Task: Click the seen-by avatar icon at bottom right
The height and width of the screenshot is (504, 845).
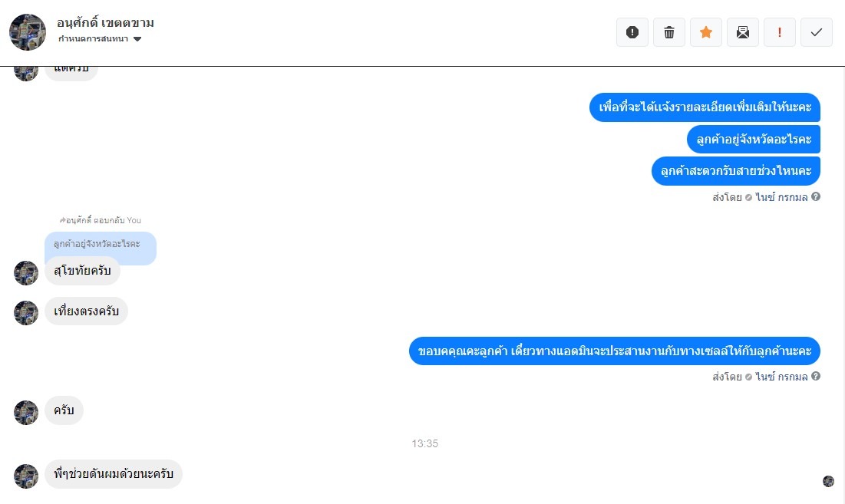Action: point(828,481)
